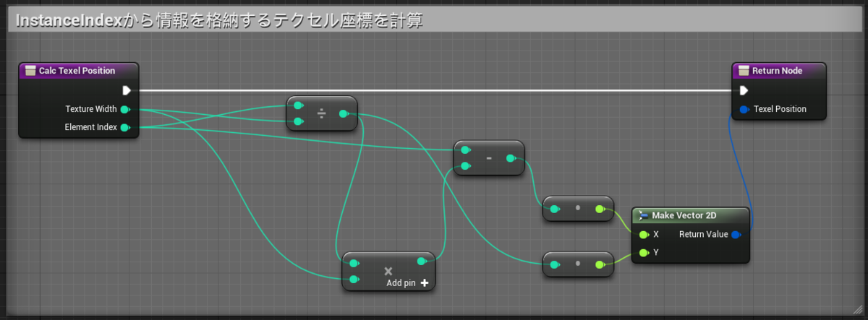The width and height of the screenshot is (868, 320).
Task: Click the 'Element Index' pin label
Action: tap(91, 128)
